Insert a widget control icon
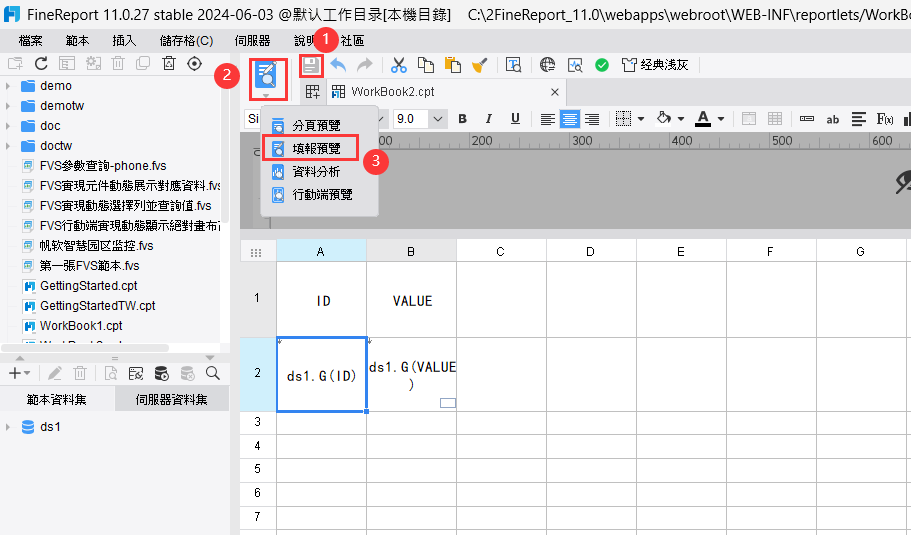This screenshot has width=911, height=535. pyautogui.click(x=806, y=119)
